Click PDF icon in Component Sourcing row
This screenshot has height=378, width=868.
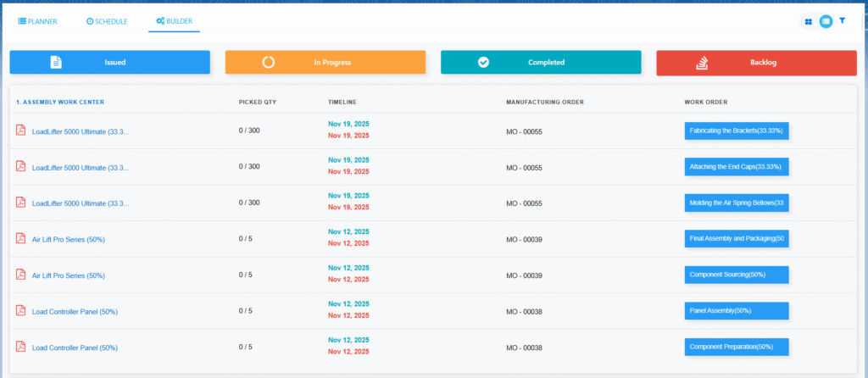(x=21, y=275)
